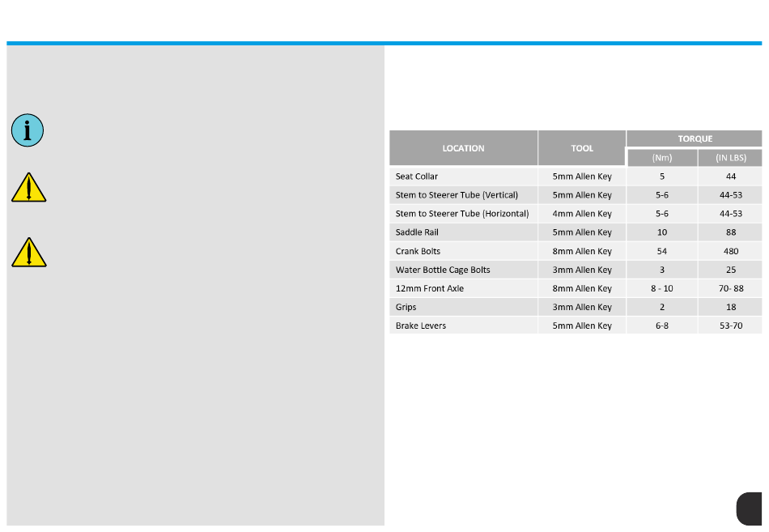
Task: Select the 12mm Front Axle cell
Action: [x=464, y=288]
